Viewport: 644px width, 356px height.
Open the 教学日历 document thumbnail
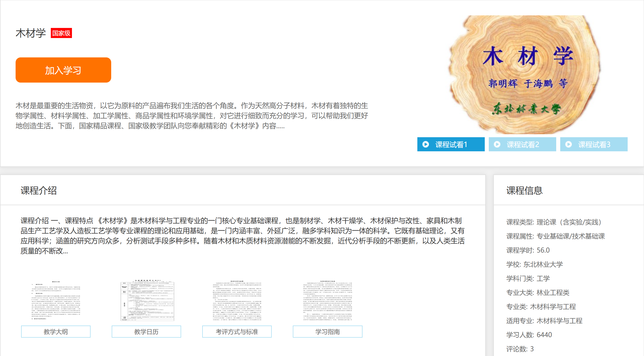(x=147, y=300)
